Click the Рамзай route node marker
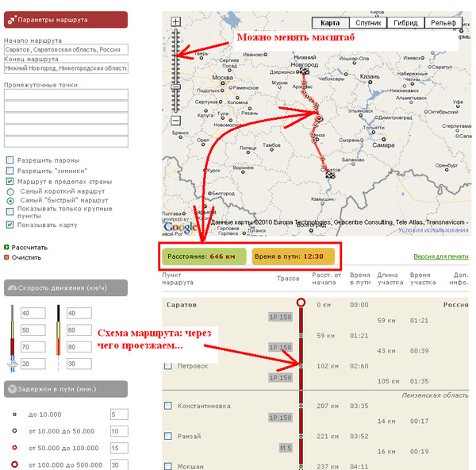 [301, 436]
